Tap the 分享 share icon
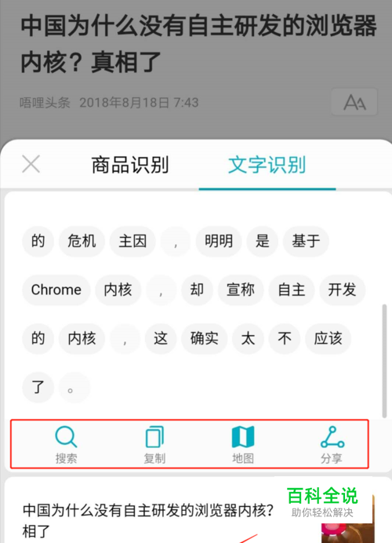This screenshot has height=543, width=392. [x=332, y=437]
